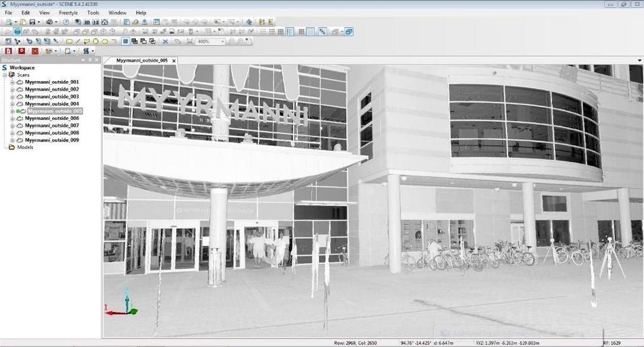Click the blue 3D box icon
Screen dimensions: 644x347
[349, 31]
